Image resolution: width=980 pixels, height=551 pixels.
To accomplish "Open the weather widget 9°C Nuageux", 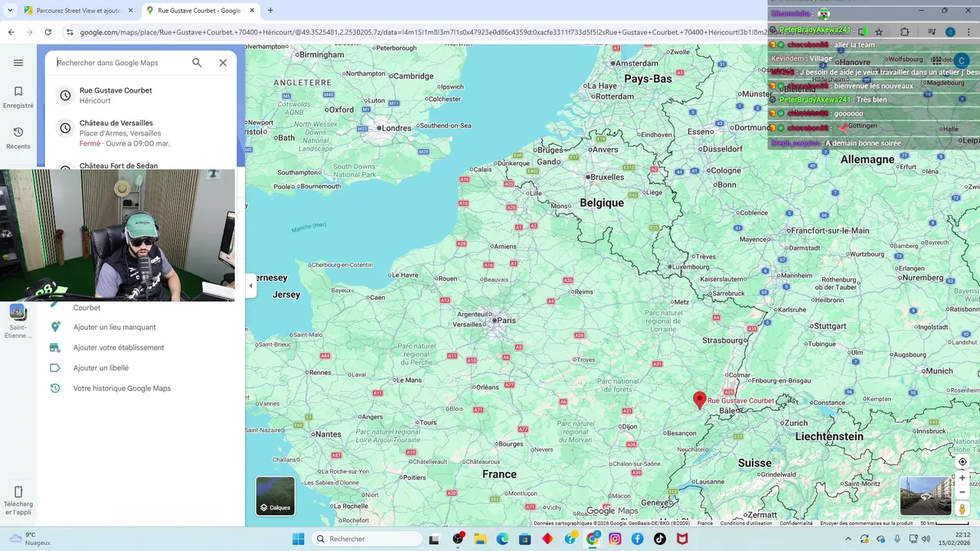I will click(x=31, y=539).
